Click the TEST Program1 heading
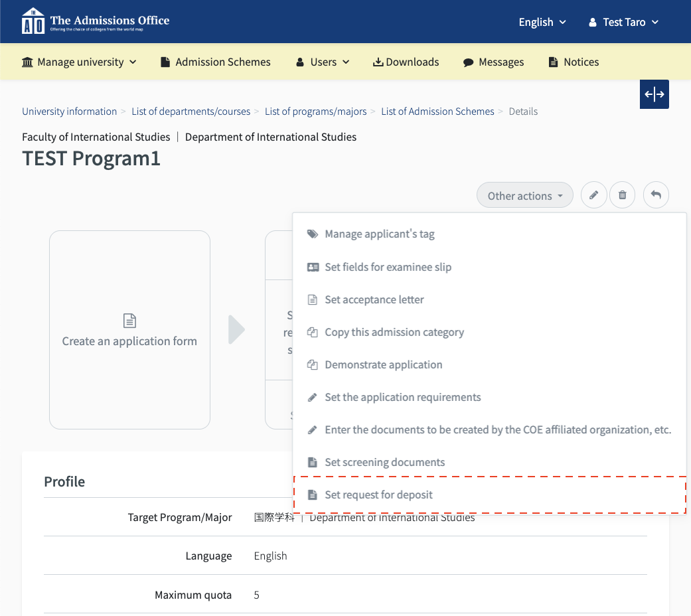 [91, 159]
